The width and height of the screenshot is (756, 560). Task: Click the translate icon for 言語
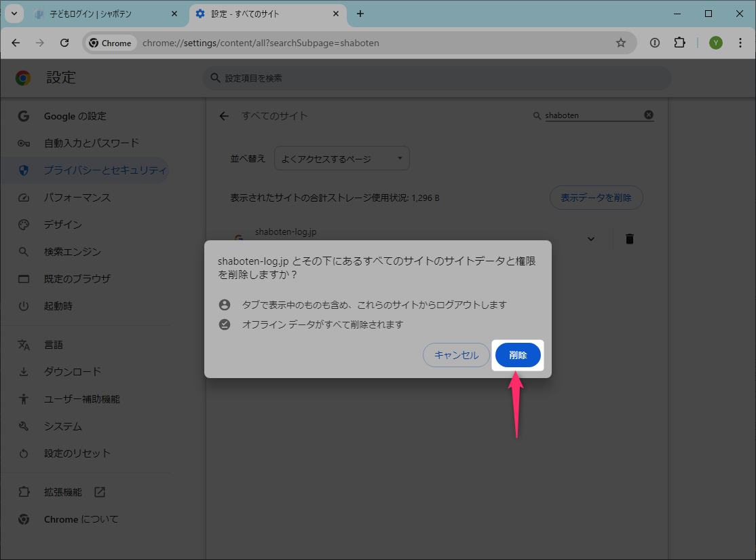pyautogui.click(x=24, y=345)
